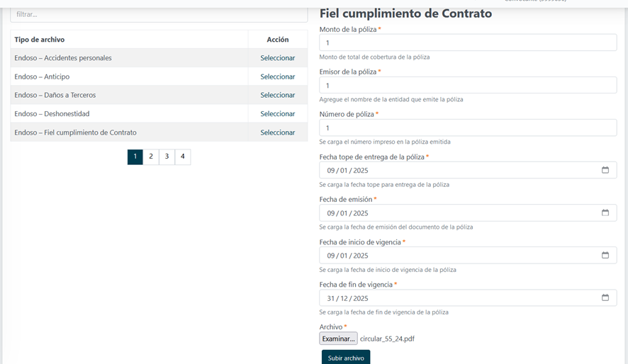This screenshot has width=628, height=364.
Task: Click the Subir archivo button
Action: 346,358
